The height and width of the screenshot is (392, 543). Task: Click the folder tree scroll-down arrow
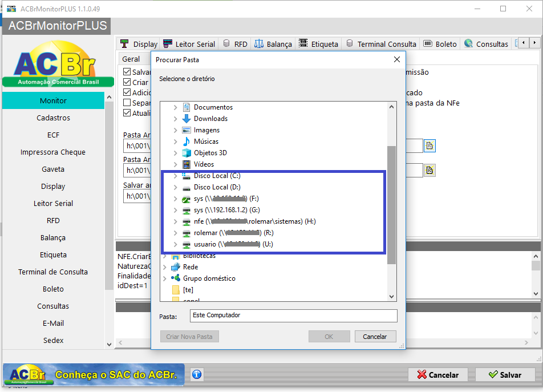click(391, 296)
